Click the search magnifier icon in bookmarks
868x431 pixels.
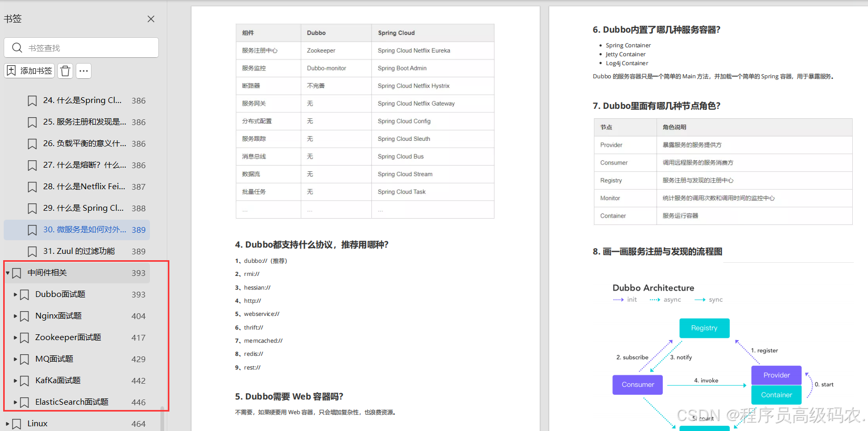click(x=17, y=48)
